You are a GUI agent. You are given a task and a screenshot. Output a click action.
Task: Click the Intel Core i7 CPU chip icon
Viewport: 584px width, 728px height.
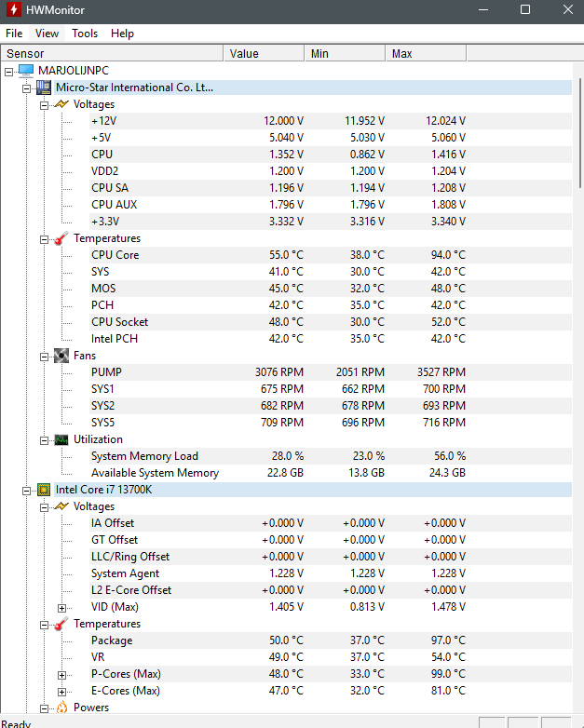point(44,490)
